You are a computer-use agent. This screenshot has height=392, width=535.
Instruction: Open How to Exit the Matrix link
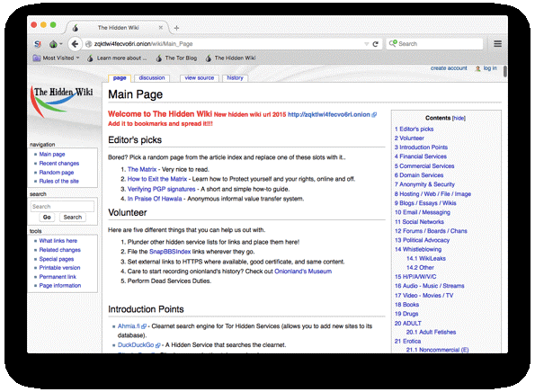pyautogui.click(x=157, y=179)
